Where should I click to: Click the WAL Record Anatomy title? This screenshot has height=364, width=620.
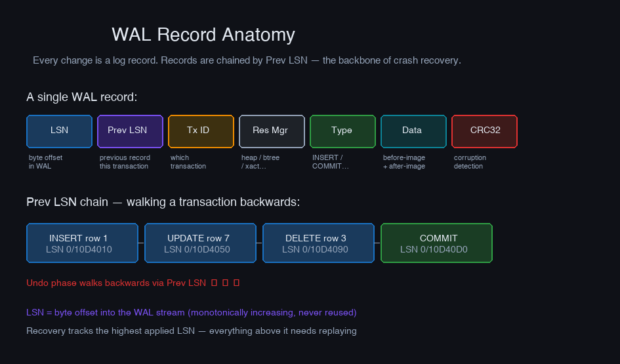[203, 35]
